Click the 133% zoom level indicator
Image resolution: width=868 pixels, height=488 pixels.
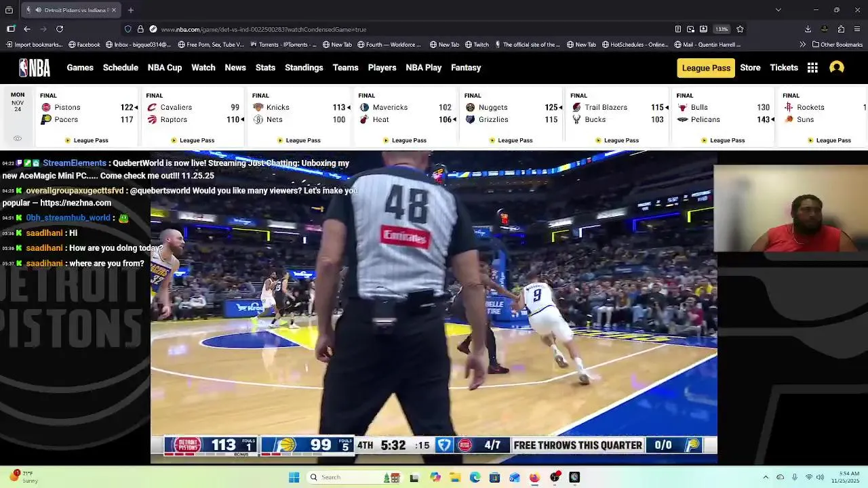point(722,29)
